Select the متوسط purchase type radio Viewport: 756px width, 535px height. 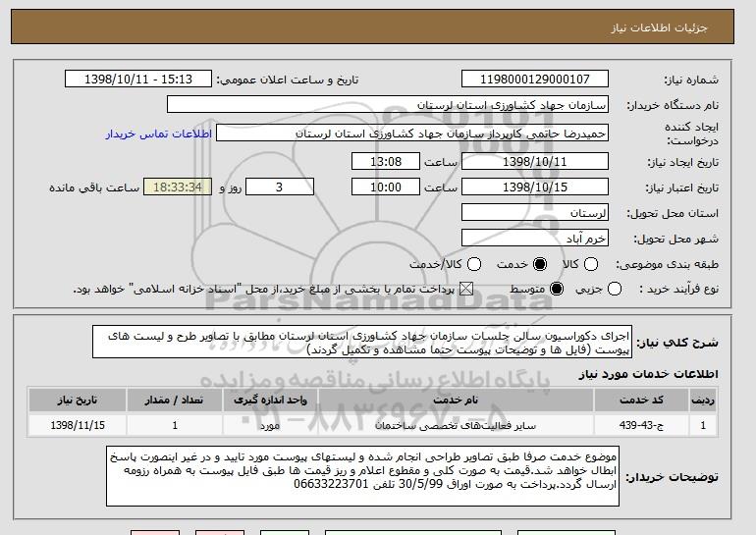point(557,289)
